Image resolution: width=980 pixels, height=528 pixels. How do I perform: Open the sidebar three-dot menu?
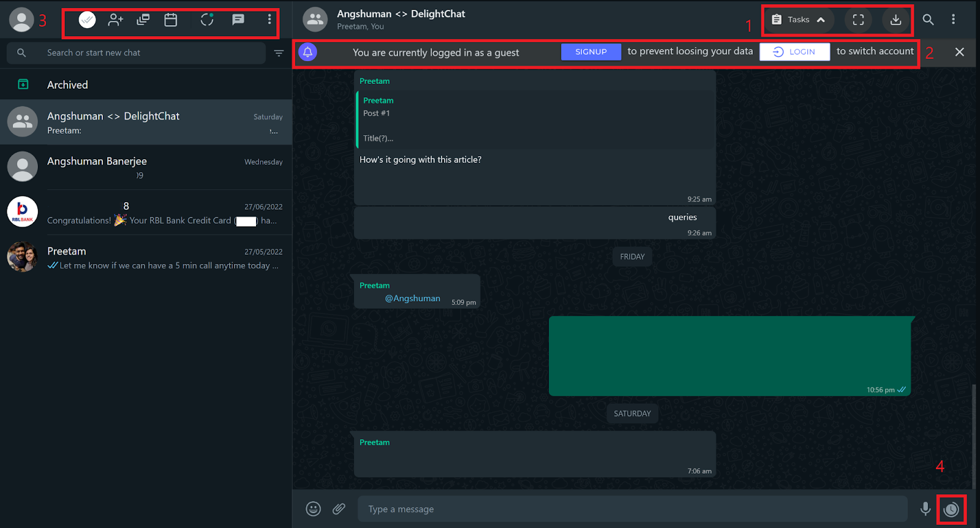pos(269,20)
